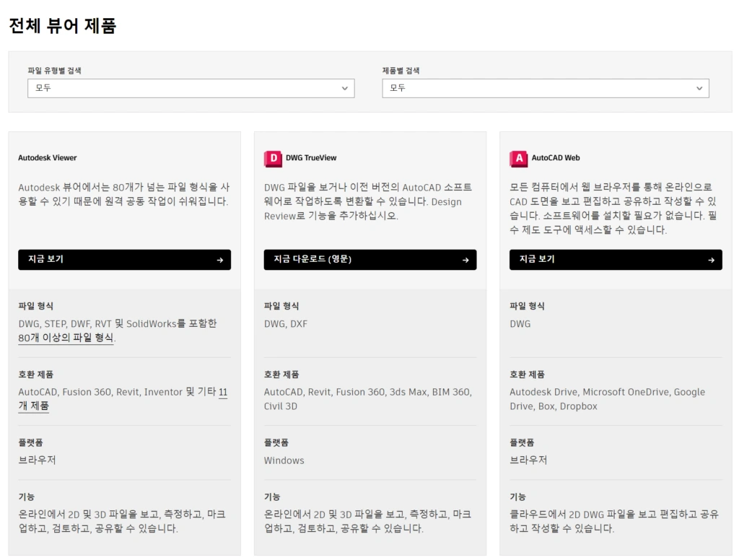Open the 80개 이상의 파일 형식 link
The height and width of the screenshot is (560, 739).
pos(66,338)
